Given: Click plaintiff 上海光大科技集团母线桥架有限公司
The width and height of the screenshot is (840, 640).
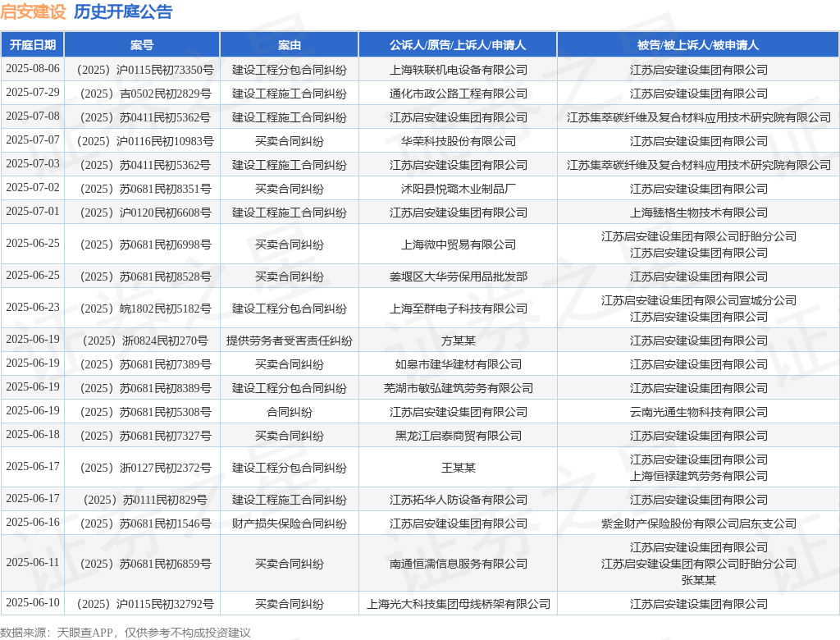Looking at the screenshot, I should click(458, 604).
